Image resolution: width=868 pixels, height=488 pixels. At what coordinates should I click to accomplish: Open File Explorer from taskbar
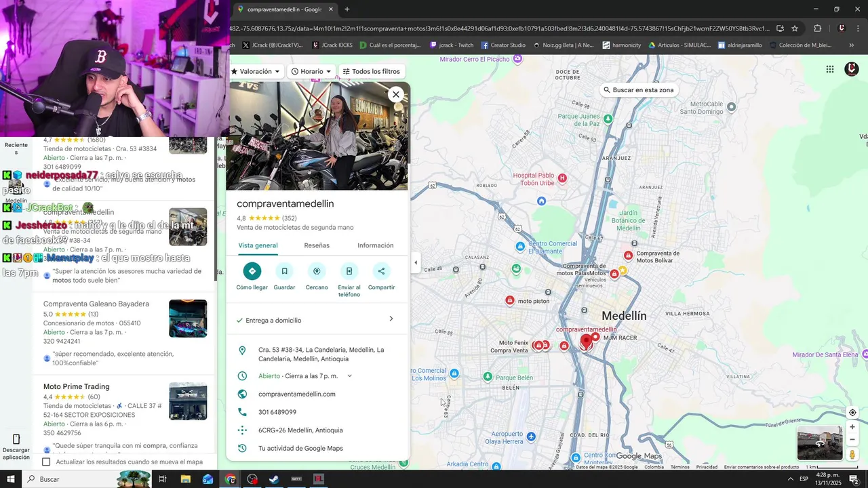tap(185, 479)
